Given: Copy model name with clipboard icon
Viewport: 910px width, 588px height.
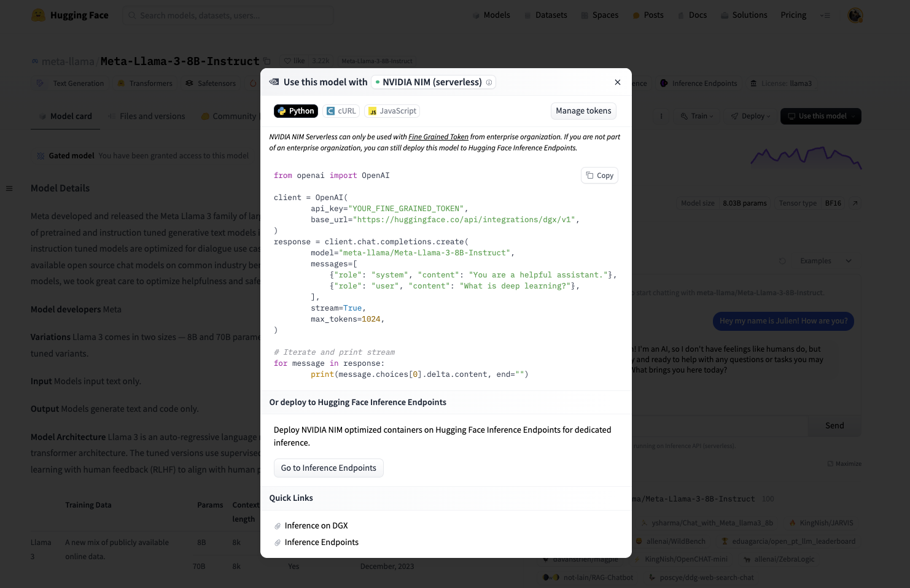Looking at the screenshot, I should coord(267,61).
